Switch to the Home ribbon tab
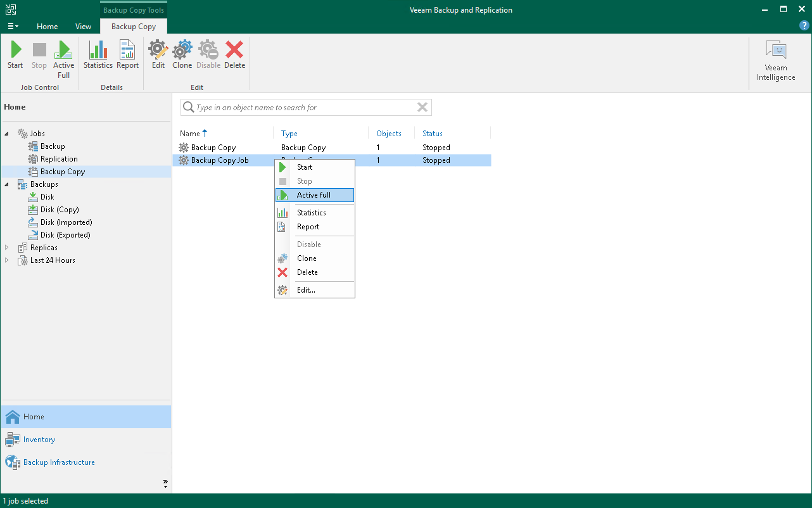 pos(48,27)
